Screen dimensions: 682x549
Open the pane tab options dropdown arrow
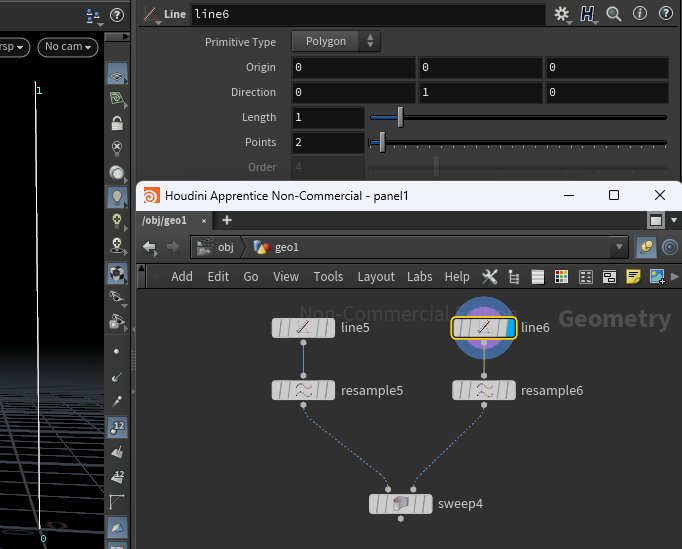[x=674, y=220]
